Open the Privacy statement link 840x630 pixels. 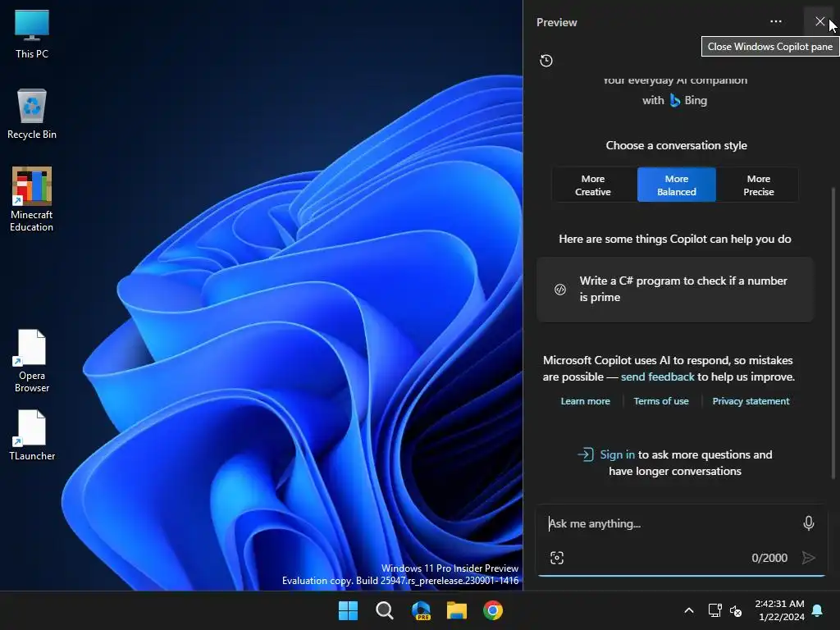click(751, 401)
